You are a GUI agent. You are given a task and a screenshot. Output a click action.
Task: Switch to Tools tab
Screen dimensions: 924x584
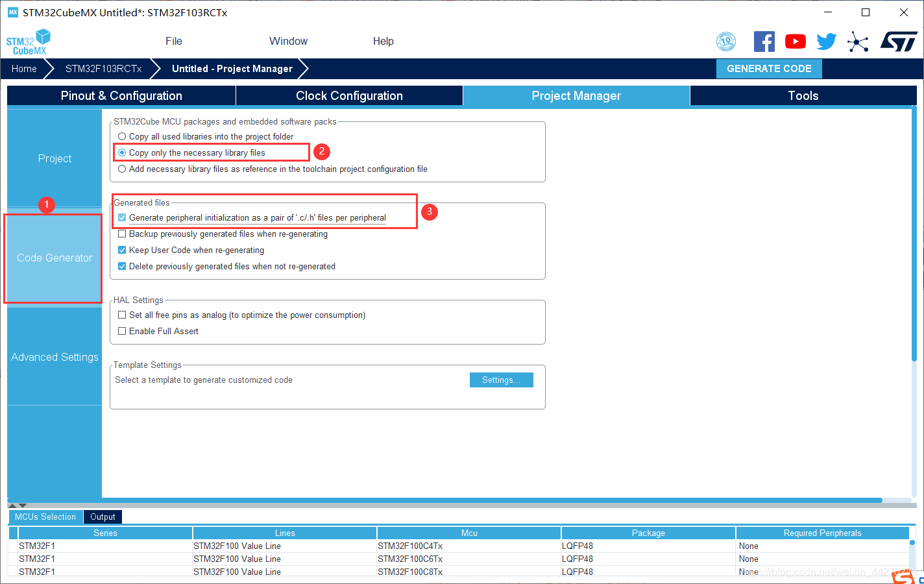click(x=803, y=95)
